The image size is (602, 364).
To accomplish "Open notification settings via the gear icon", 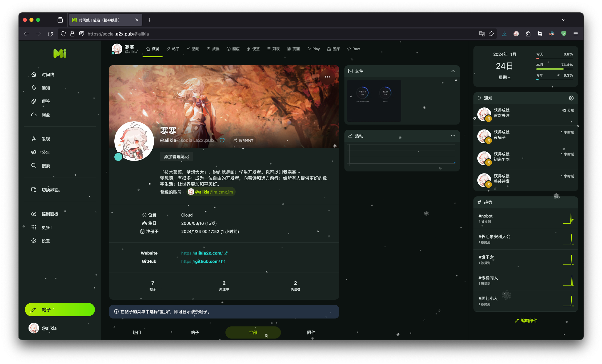I will tap(571, 98).
